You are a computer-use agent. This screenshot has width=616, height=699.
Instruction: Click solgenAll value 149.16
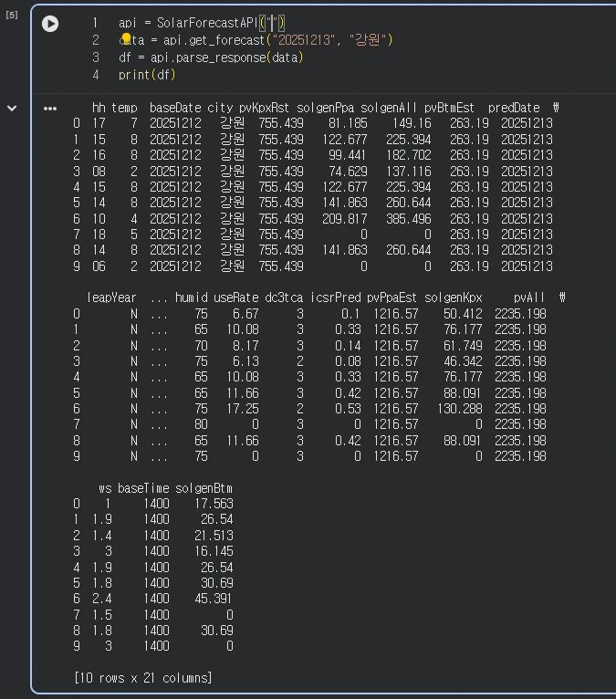(x=412, y=123)
